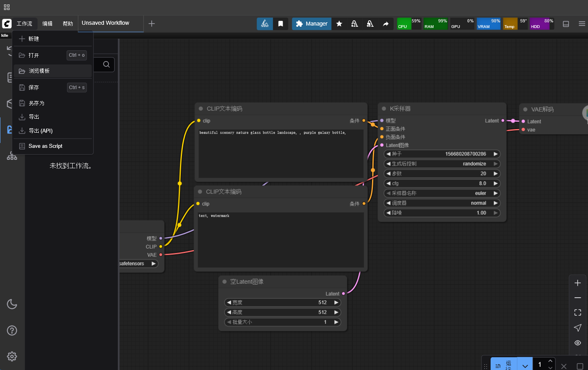Increase the 步数 value with right arrow

point(496,173)
